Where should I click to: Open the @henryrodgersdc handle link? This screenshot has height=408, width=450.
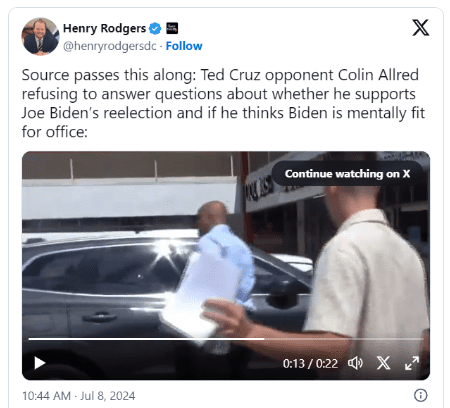[x=110, y=46]
